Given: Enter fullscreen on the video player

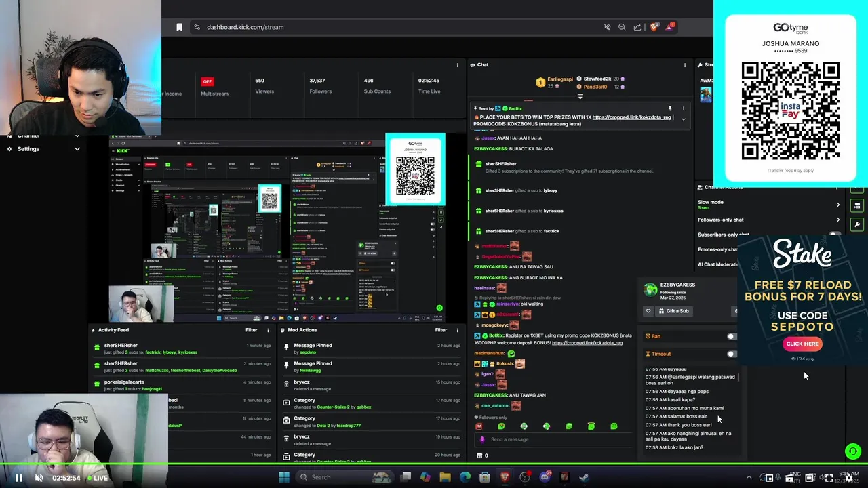Looking at the screenshot, I should (x=829, y=478).
